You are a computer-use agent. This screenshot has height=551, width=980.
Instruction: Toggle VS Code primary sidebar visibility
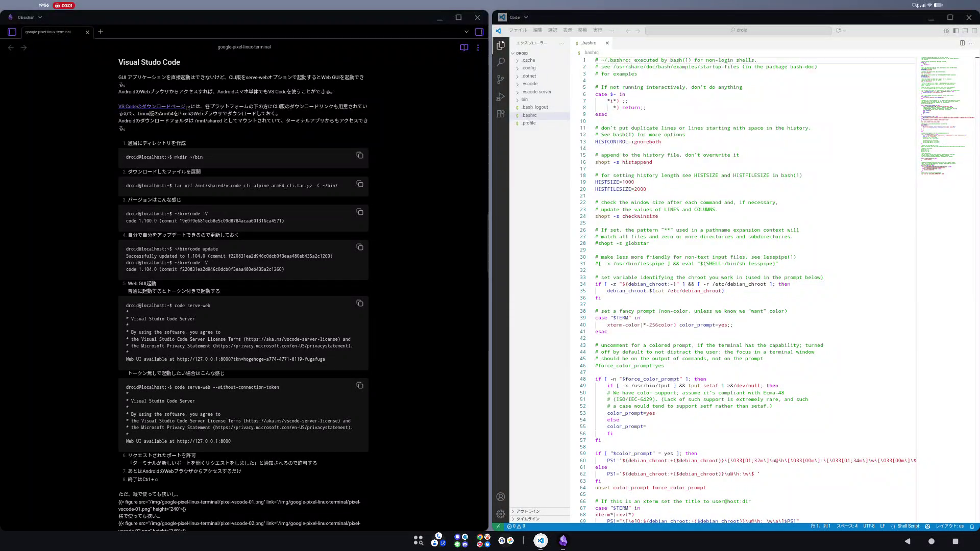pyautogui.click(x=956, y=31)
